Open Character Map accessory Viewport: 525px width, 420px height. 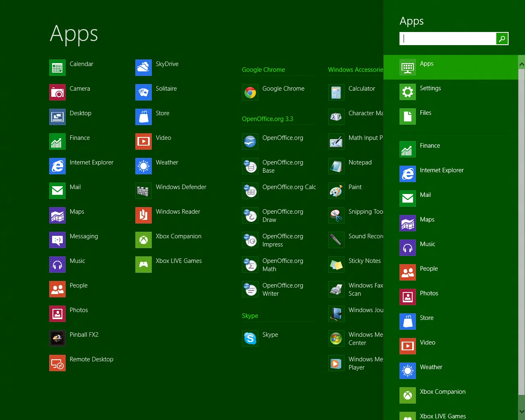click(336, 117)
